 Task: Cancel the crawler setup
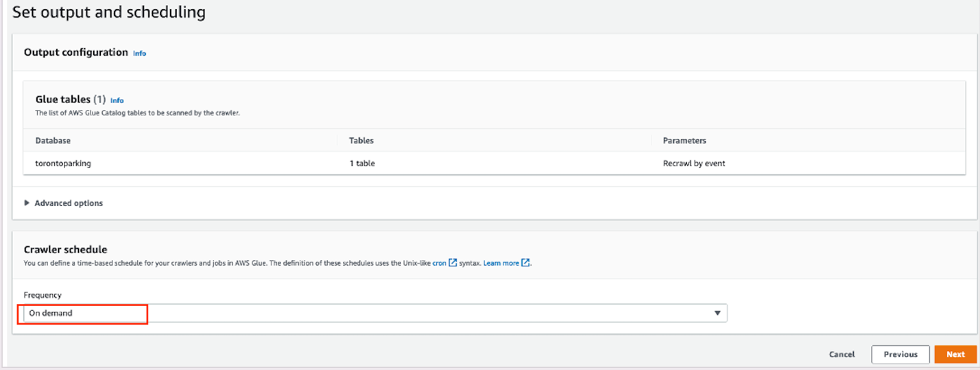click(841, 354)
